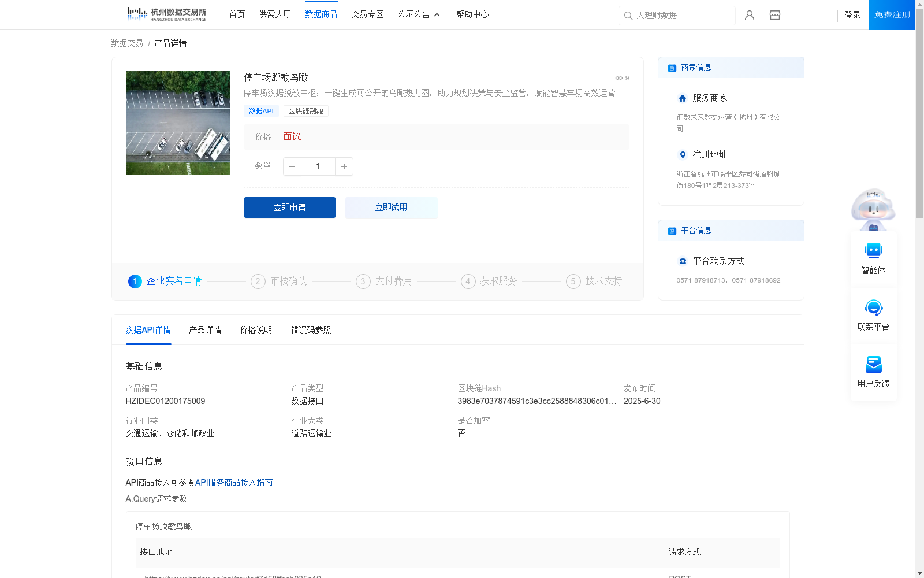Expand the 公示公告 dropdown menu
The height and width of the screenshot is (578, 924).
click(x=419, y=14)
